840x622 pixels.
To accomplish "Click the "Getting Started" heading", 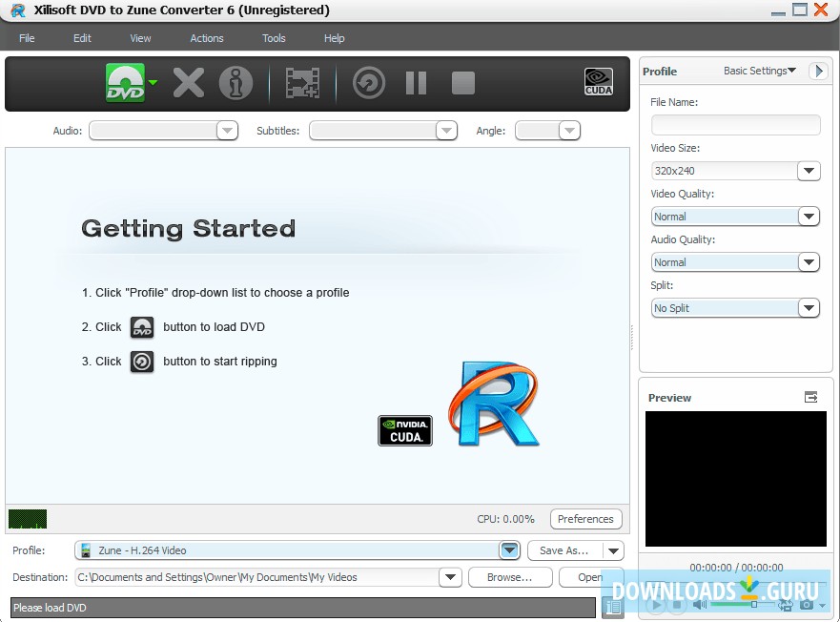I will pos(188,228).
